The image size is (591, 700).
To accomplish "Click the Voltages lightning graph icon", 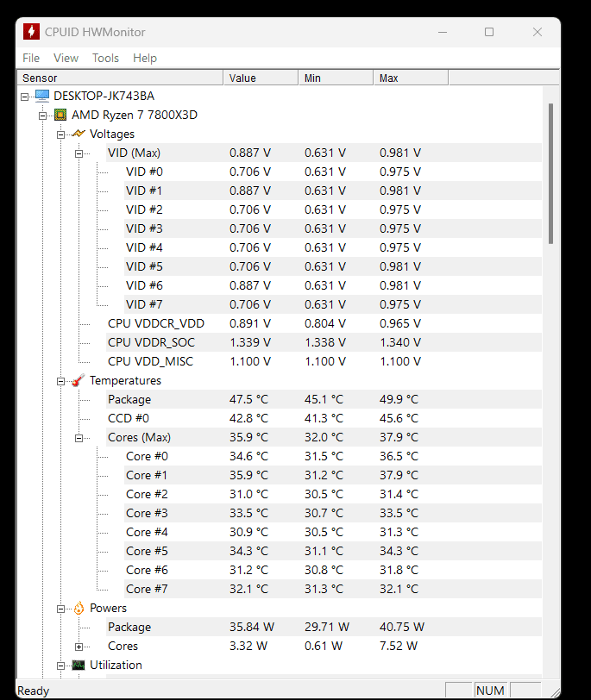I will 79,134.
